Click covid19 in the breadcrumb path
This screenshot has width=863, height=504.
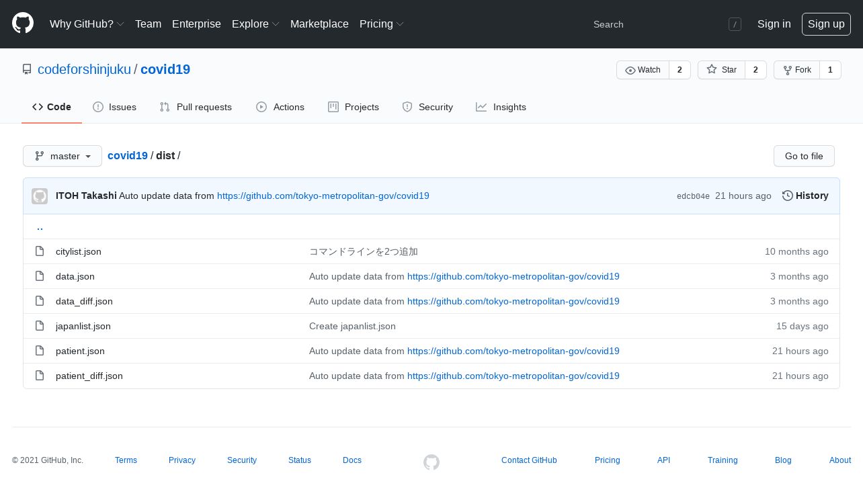[x=128, y=156]
